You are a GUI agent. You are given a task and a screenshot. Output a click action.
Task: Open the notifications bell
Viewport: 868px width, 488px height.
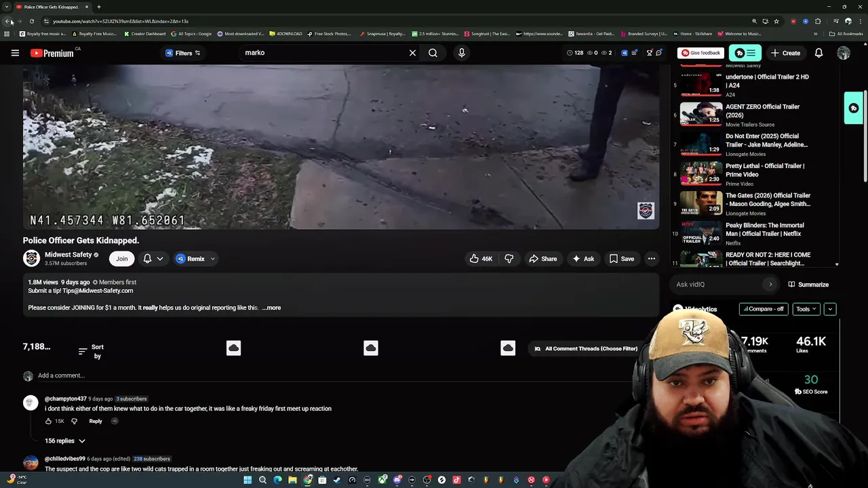pos(818,53)
